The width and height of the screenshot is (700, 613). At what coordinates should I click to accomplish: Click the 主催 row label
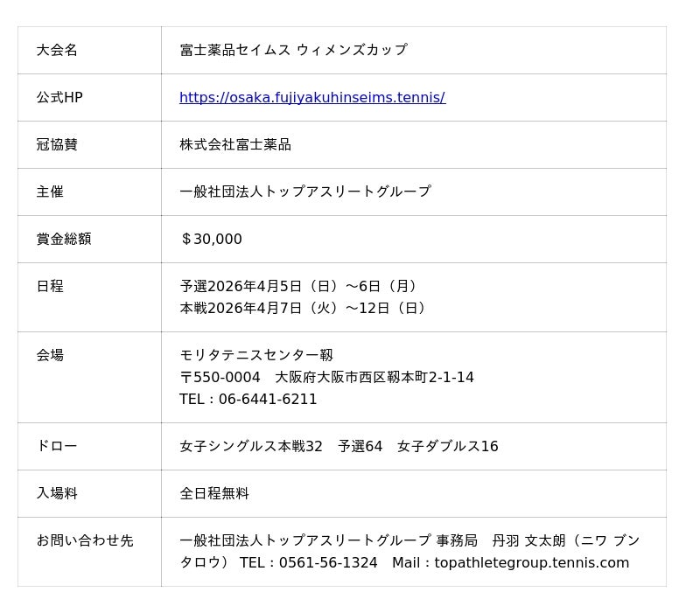point(50,192)
